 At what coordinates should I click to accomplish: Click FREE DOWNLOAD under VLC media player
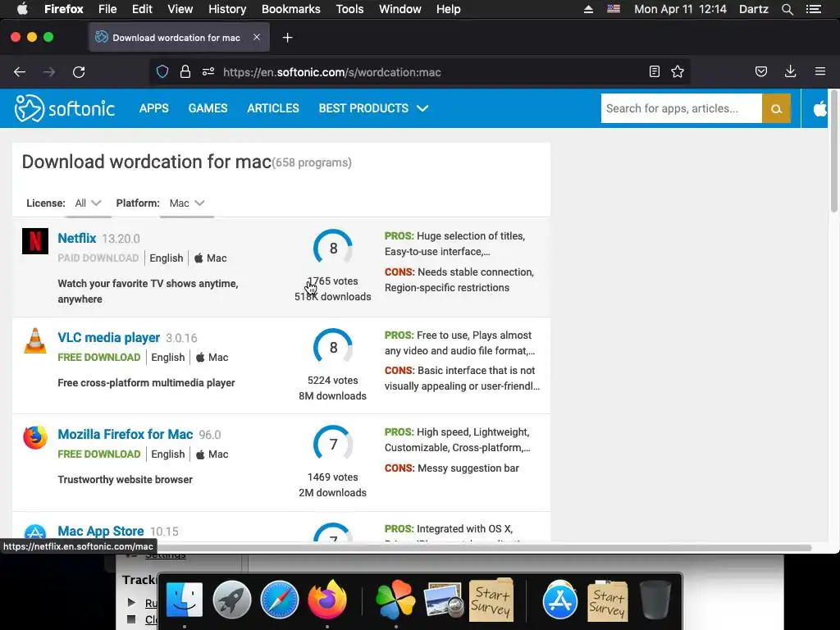coord(99,358)
